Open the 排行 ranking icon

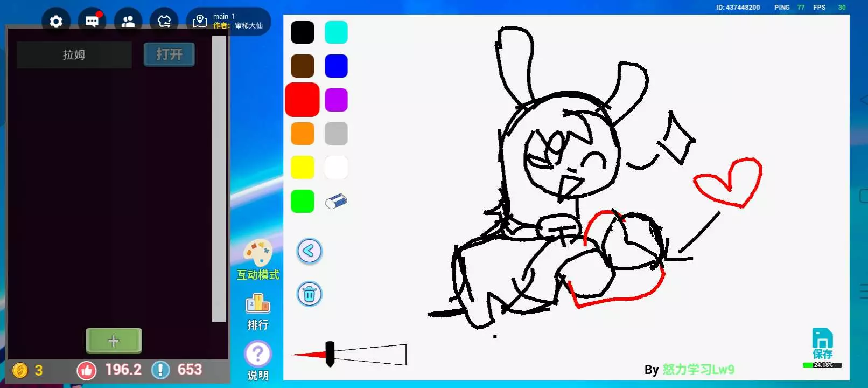258,304
